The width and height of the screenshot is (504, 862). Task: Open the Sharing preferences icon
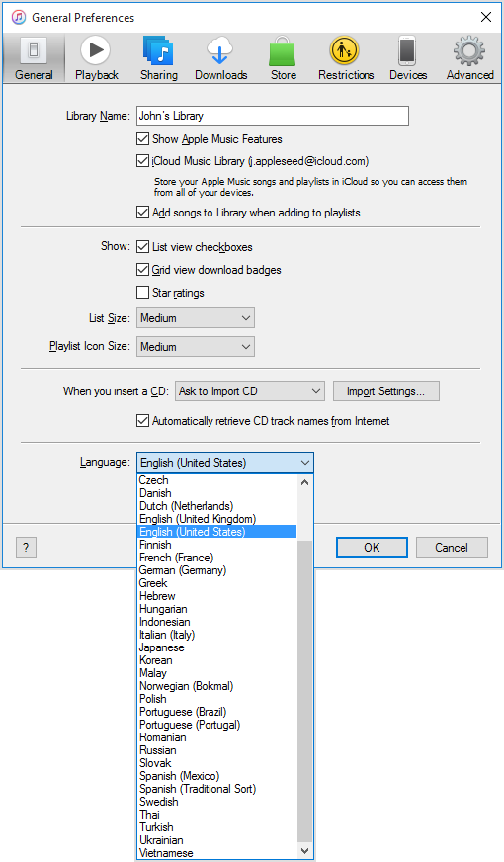[x=158, y=50]
